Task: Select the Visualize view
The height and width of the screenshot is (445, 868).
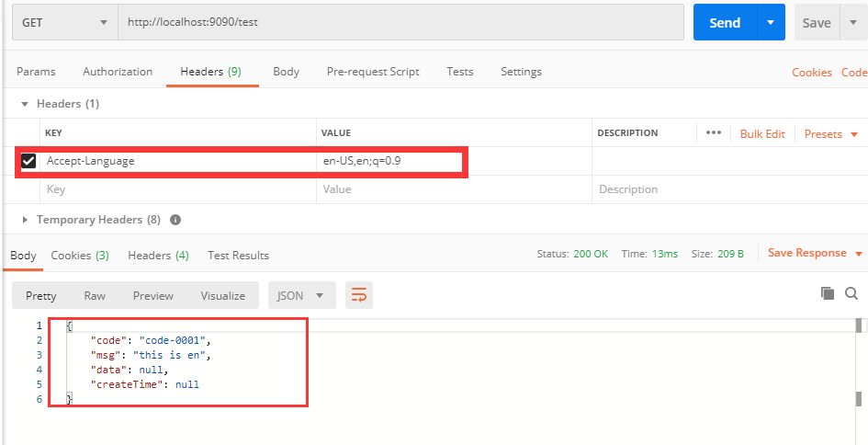Action: pos(223,296)
